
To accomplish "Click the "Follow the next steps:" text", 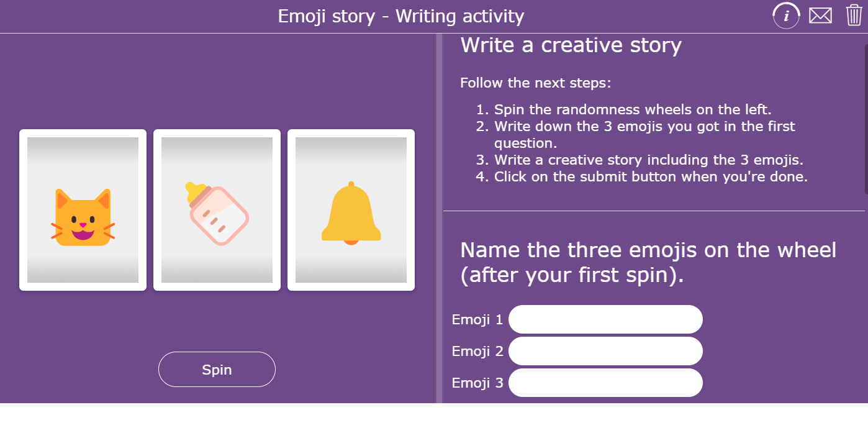I will tap(536, 83).
